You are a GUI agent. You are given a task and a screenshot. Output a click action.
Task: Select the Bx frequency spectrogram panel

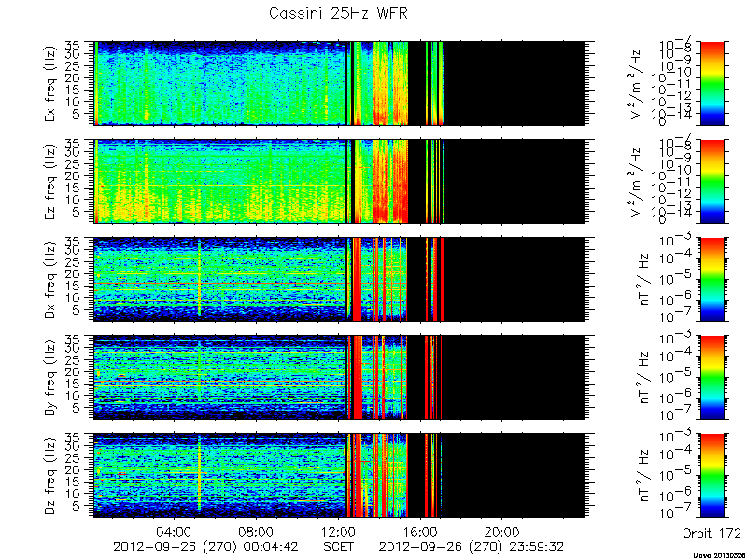pyautogui.click(x=339, y=279)
